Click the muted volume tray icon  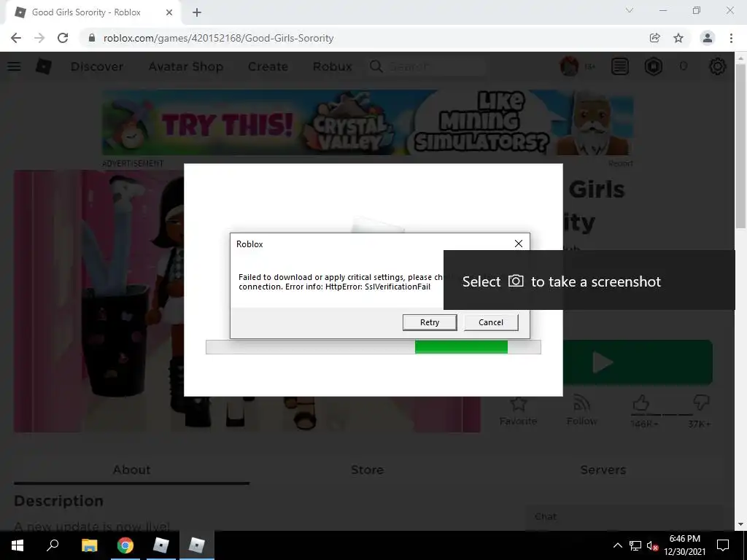(652, 545)
